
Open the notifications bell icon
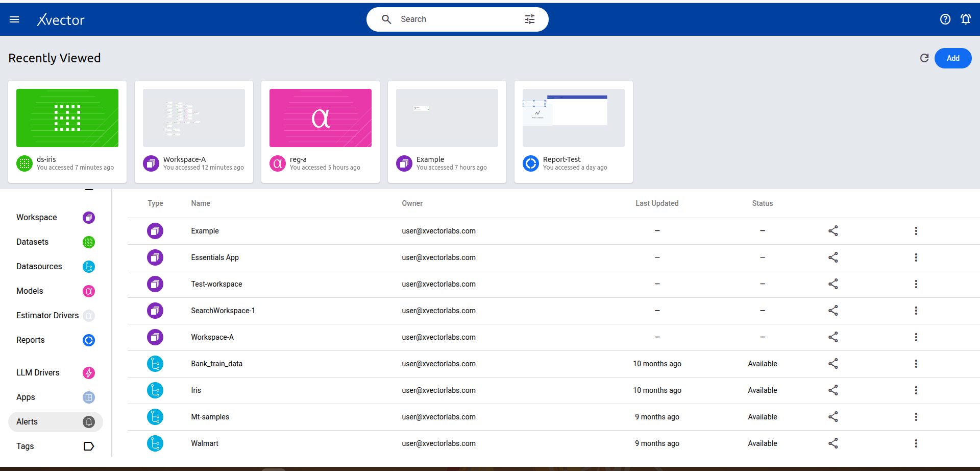966,19
